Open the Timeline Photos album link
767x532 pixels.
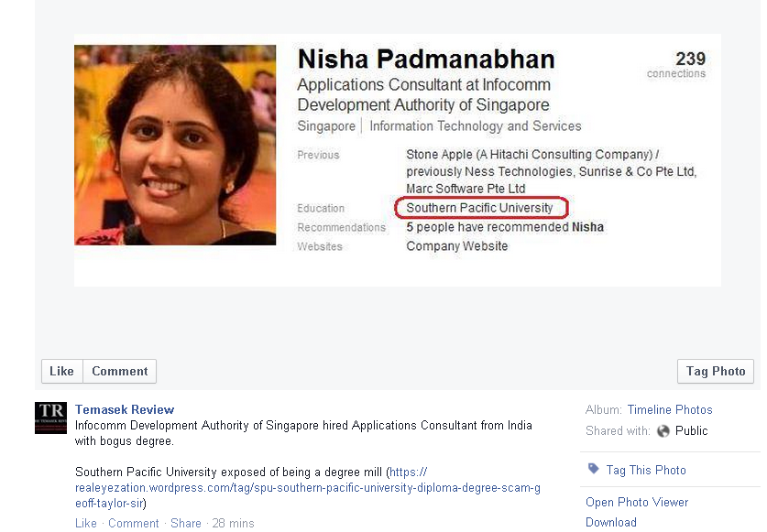tap(670, 409)
